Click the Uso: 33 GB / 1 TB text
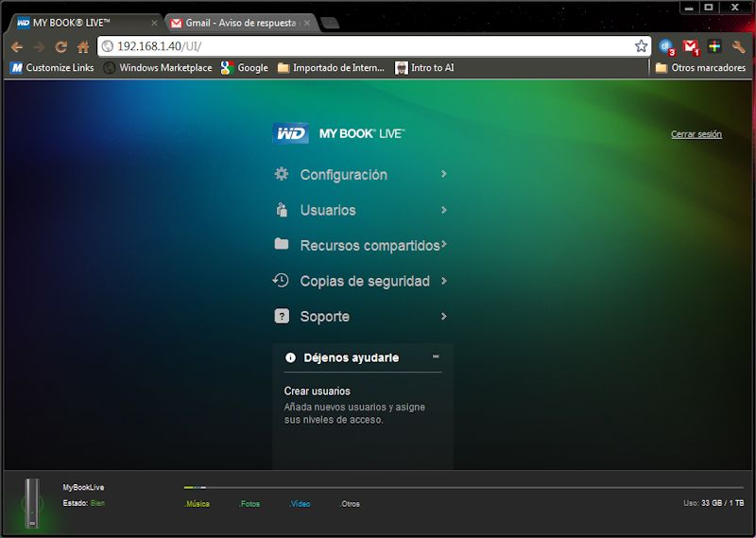Screen dimensions: 756x538 click(713, 503)
